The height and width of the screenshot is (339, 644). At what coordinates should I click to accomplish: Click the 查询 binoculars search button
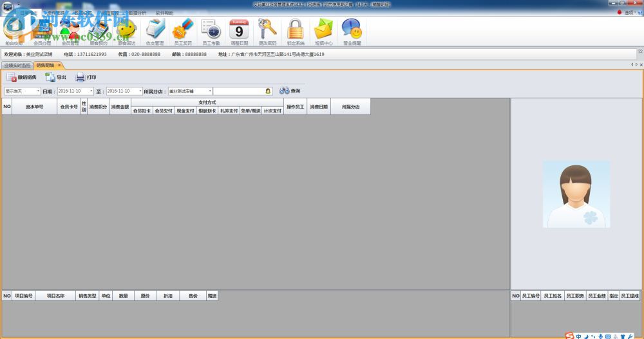(290, 91)
